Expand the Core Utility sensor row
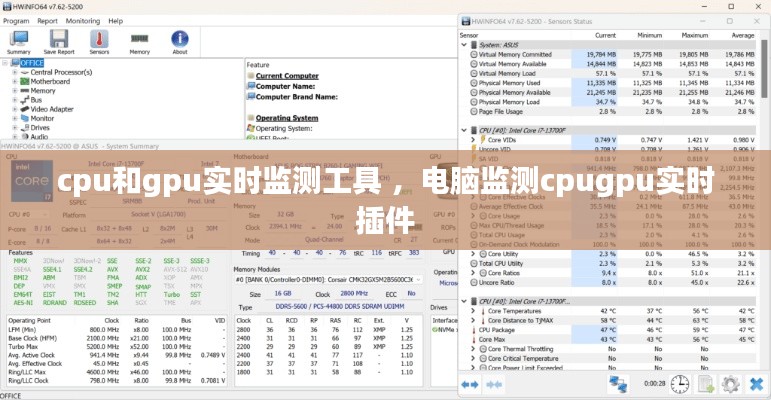This screenshot has width=771, height=400. (473, 254)
